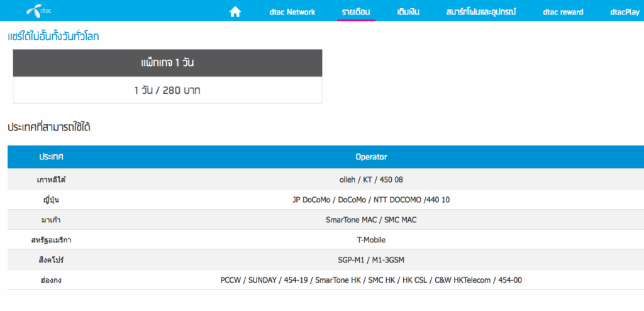This screenshot has width=644, height=311.
Task: Open the dtac reward menu
Action: click(563, 12)
